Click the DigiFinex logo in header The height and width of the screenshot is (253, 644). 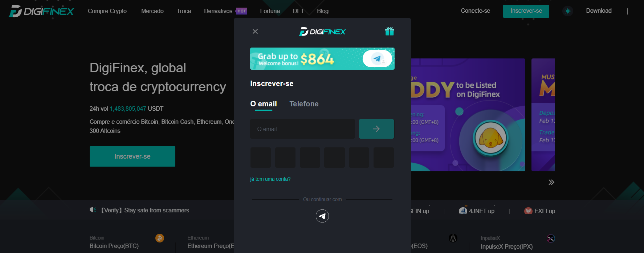(x=41, y=11)
